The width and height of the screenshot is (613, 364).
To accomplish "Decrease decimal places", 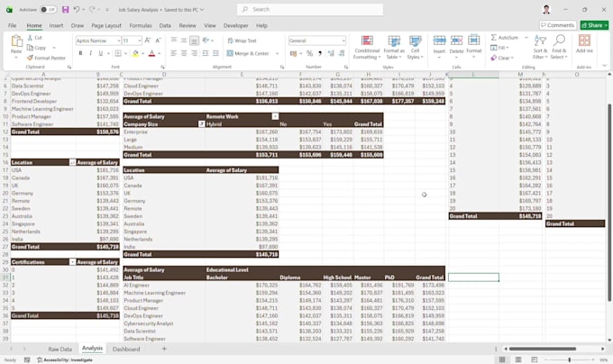I will pyautogui.click(x=342, y=53).
